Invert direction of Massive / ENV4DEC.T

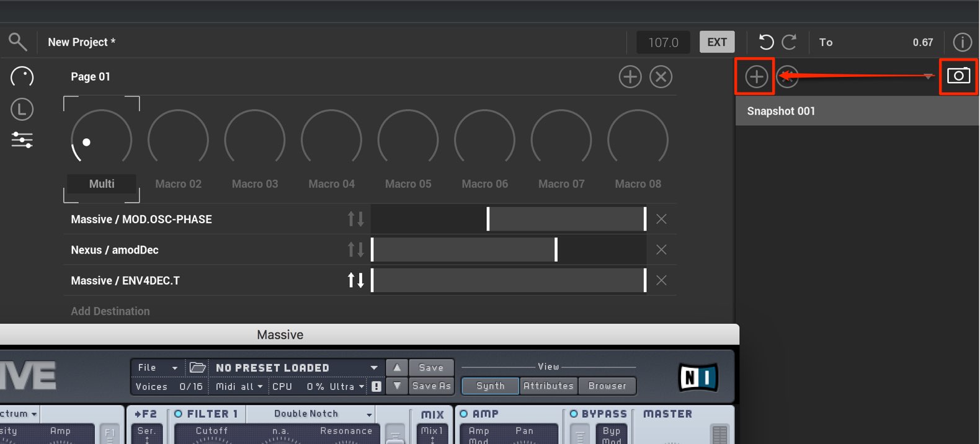coord(356,280)
